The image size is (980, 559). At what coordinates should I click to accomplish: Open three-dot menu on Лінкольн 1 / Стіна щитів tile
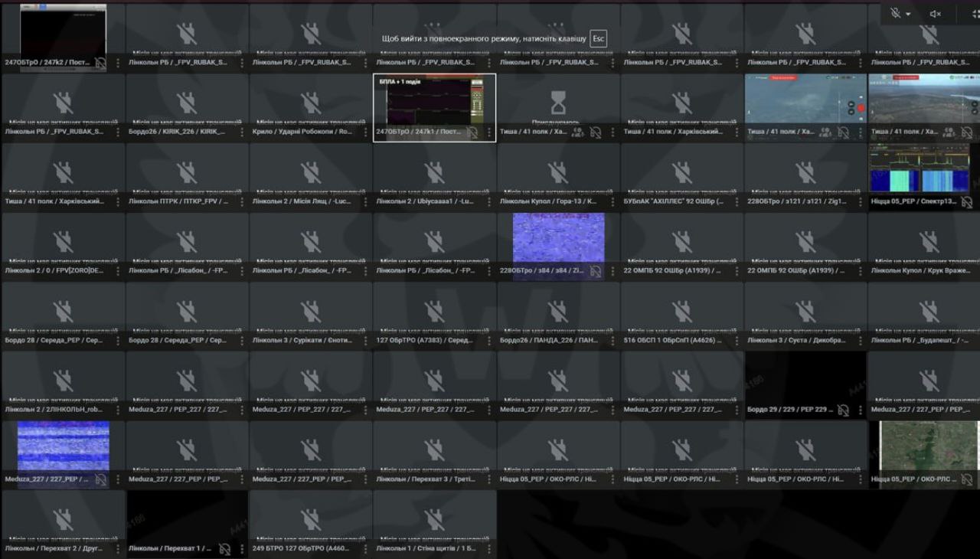click(489, 549)
